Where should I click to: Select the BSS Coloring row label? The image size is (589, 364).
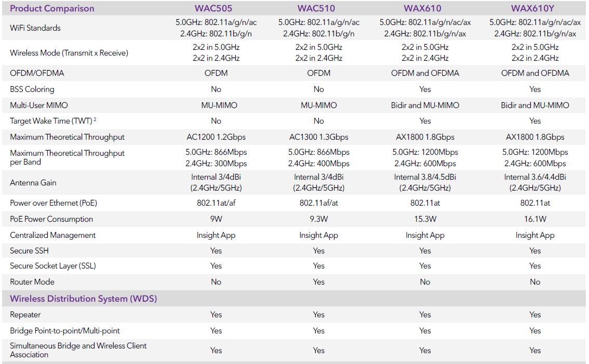(x=32, y=89)
